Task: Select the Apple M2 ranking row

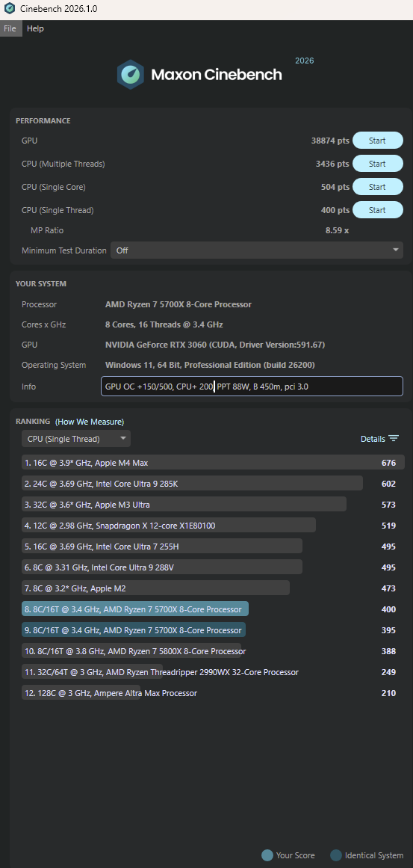Action: [x=213, y=588]
